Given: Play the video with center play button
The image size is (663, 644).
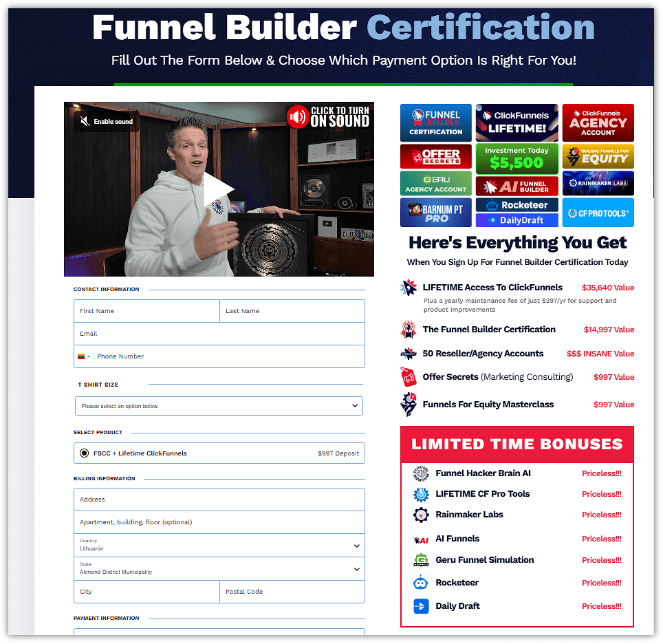Looking at the screenshot, I should coord(219,189).
